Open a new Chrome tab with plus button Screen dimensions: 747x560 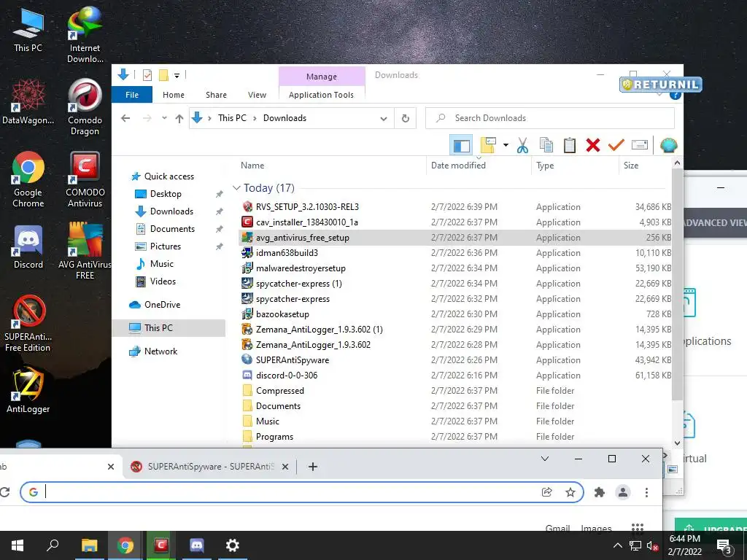[312, 467]
